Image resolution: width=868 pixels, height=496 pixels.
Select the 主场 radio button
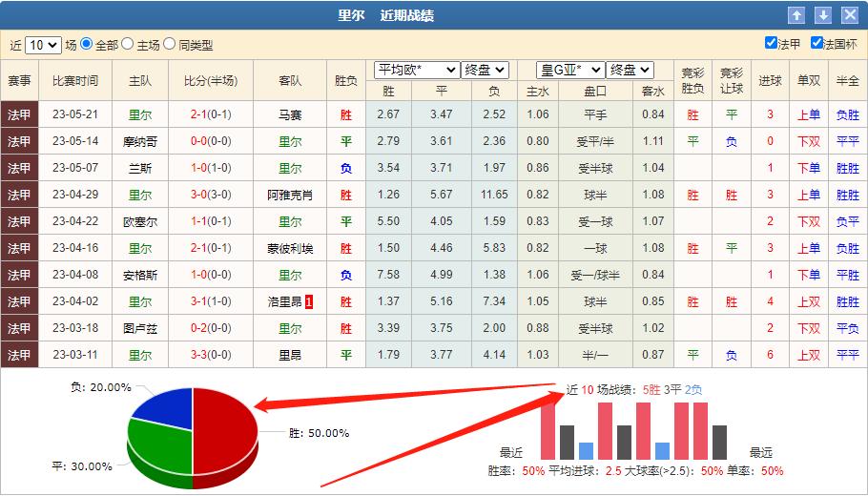[127, 44]
